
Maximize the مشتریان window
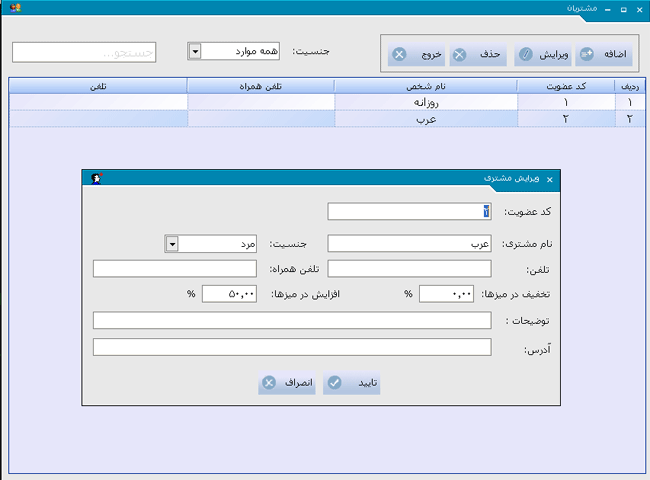coord(623,10)
